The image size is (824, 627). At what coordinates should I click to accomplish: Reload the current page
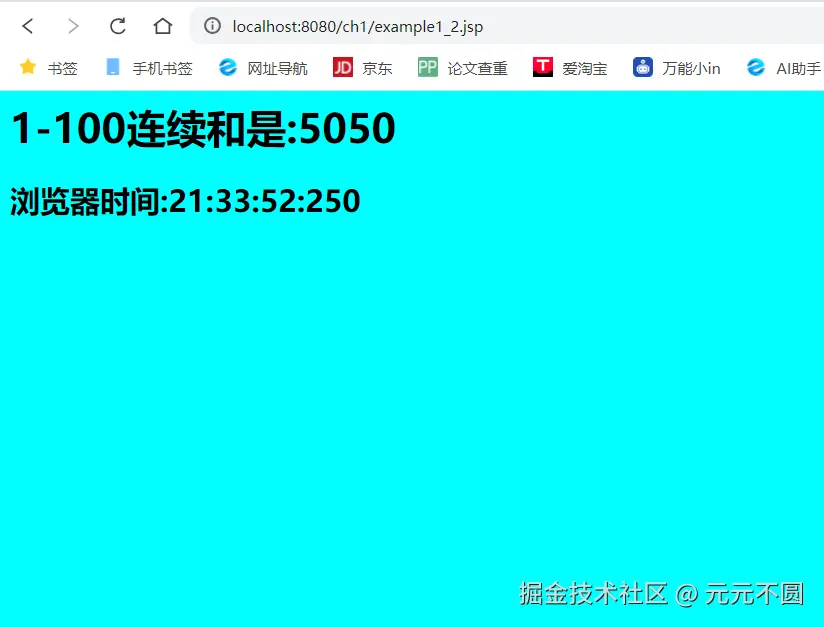(116, 27)
